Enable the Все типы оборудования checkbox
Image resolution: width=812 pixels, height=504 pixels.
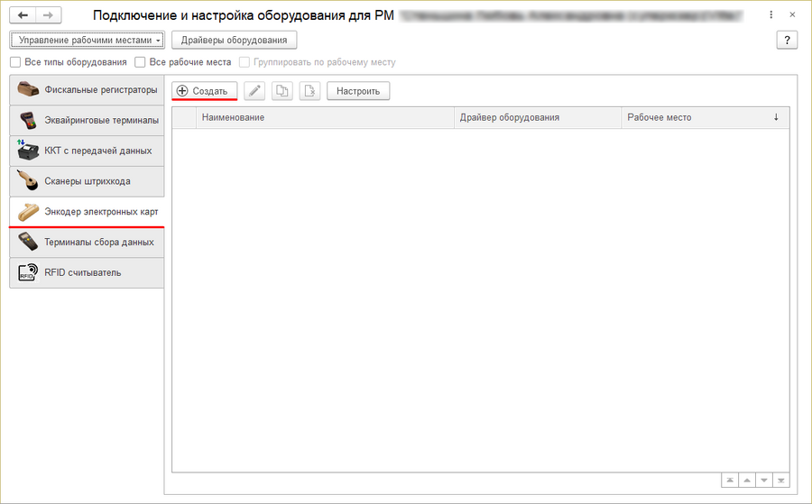(x=15, y=62)
